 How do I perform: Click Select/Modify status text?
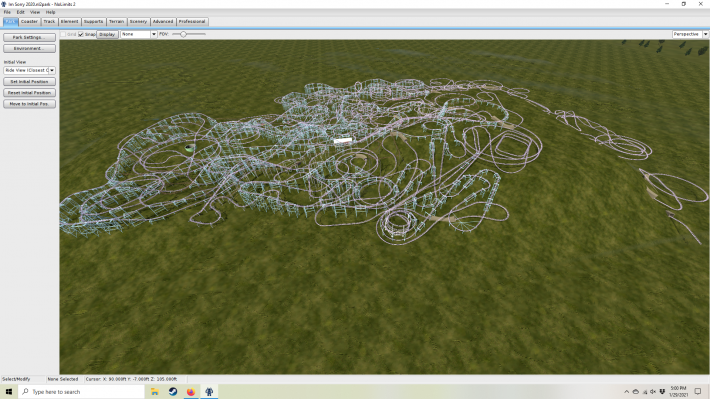[16, 379]
